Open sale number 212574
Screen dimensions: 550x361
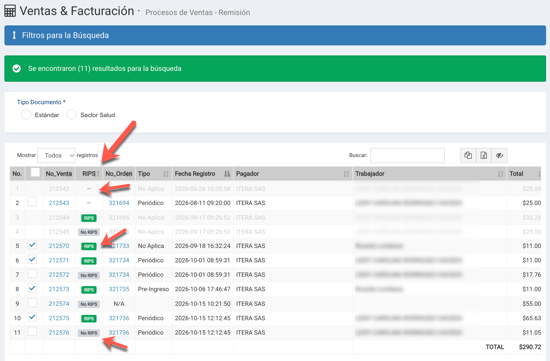pos(59,304)
